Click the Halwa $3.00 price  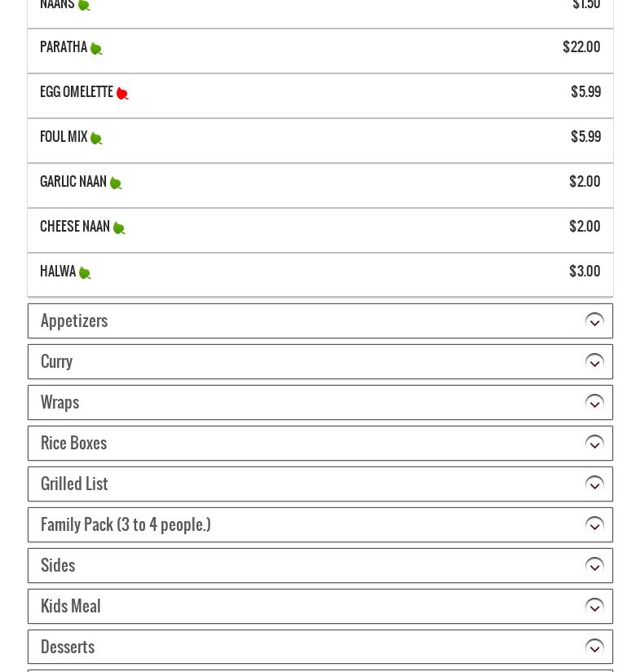coord(585,272)
